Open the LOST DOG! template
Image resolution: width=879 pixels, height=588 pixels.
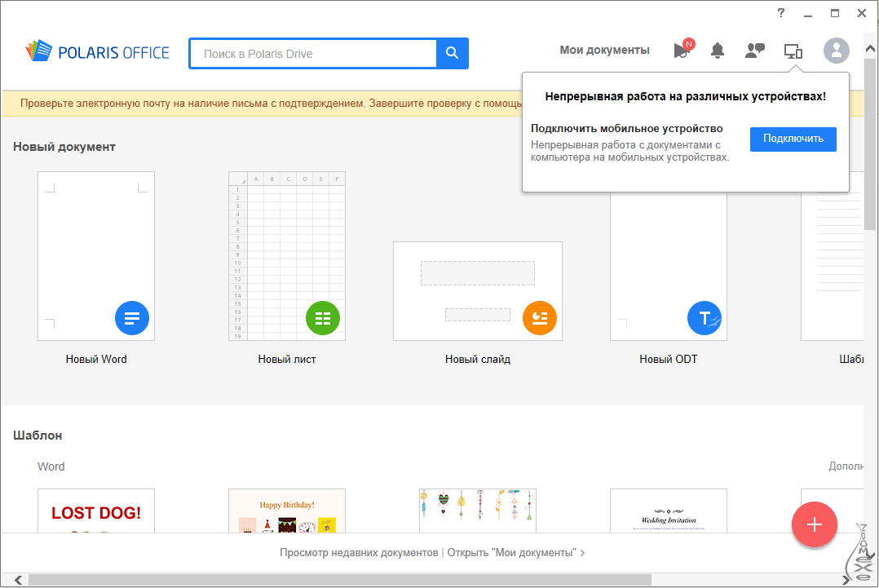(96, 511)
